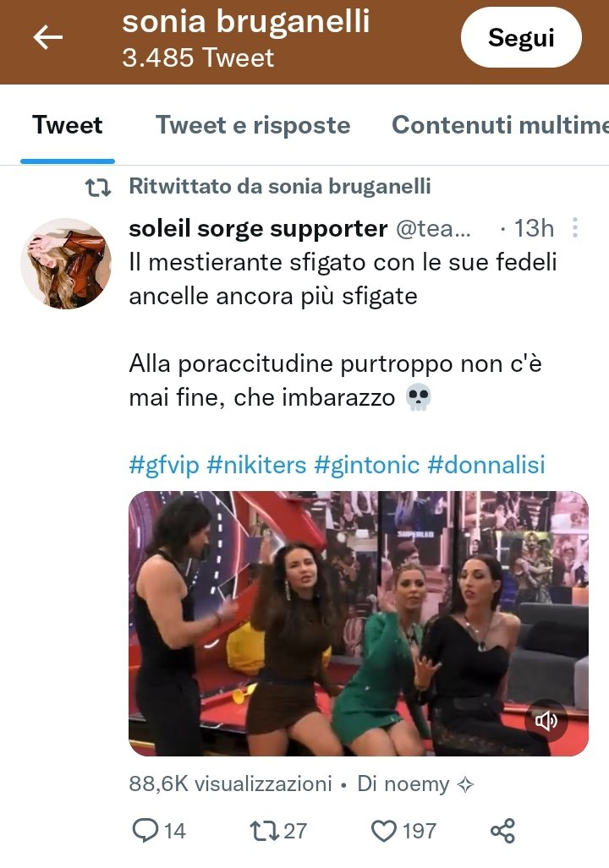This screenshot has width=609, height=868.
Task: Open the Di noemy video source link
Action: (x=415, y=783)
